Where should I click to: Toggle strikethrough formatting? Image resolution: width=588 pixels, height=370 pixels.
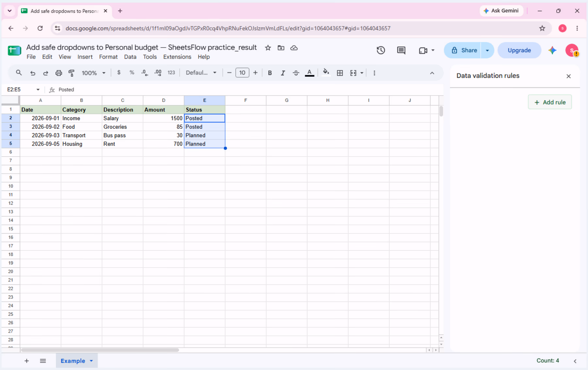coord(296,73)
